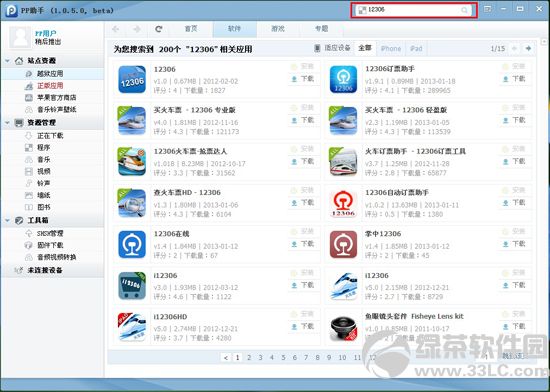Click 12306火车票-捡票达人 app icon

tap(132, 162)
